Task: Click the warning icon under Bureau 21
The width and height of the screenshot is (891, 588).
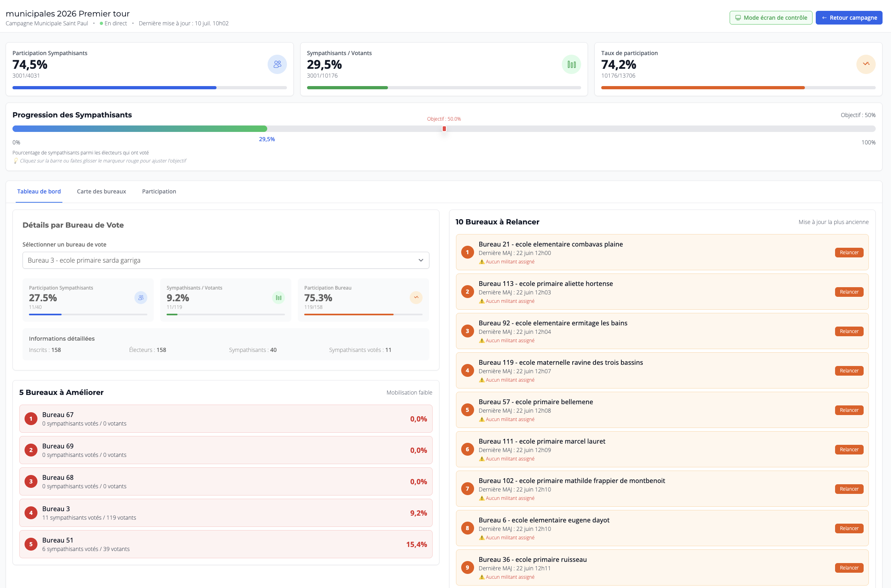Action: pyautogui.click(x=482, y=262)
